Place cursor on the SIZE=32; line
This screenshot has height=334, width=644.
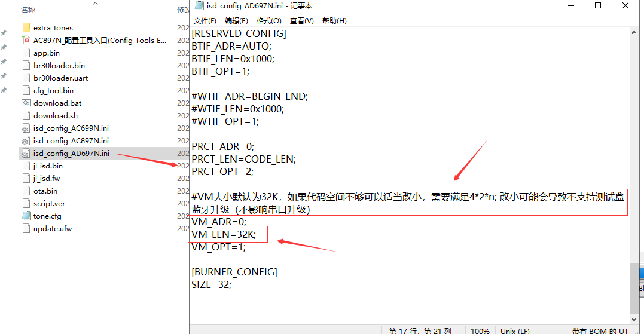coord(212,284)
